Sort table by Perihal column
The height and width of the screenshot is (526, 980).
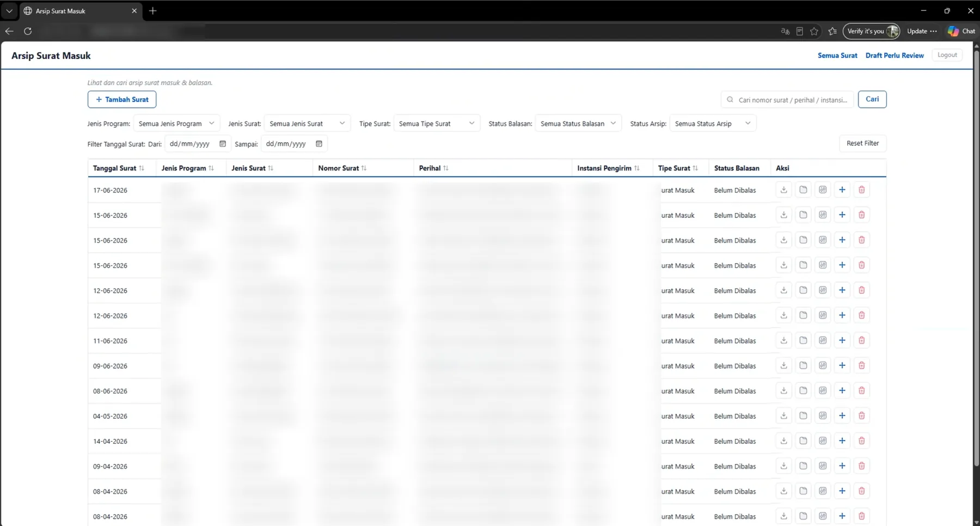pos(446,168)
